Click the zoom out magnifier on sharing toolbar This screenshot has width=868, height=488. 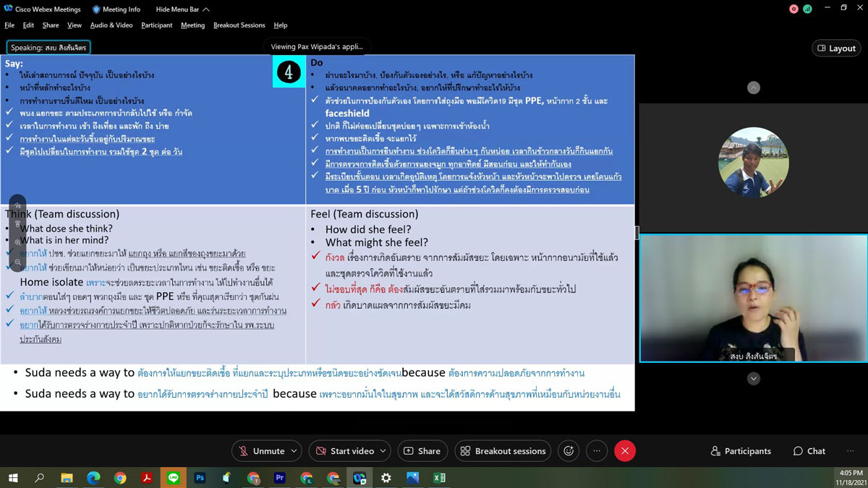(18, 261)
